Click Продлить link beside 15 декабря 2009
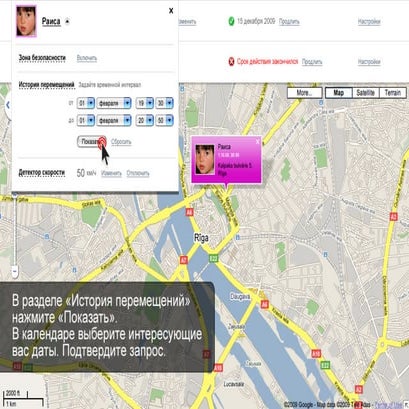This screenshot has width=409, height=409. [289, 22]
